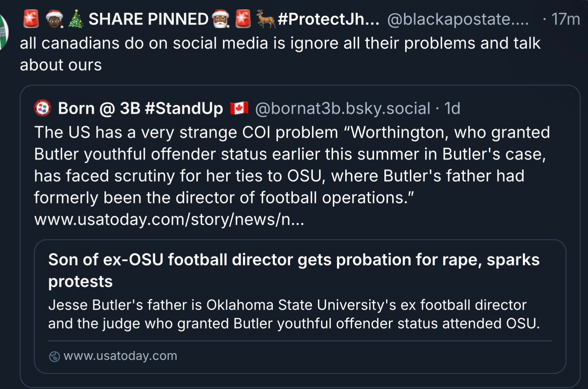Click the Christmas tree emoji in display name
Viewport: 588px width, 389px height.
tap(76, 19)
